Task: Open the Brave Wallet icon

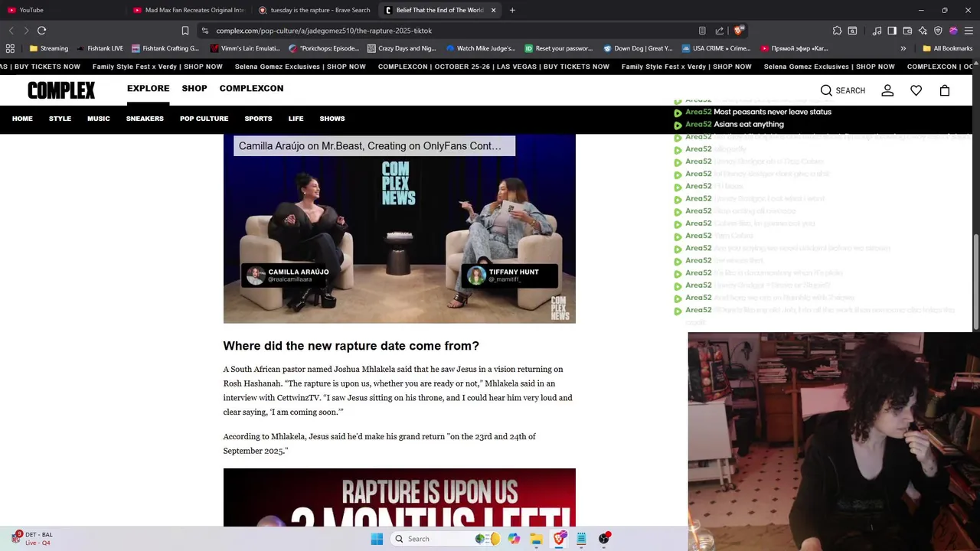Action: 907,31
